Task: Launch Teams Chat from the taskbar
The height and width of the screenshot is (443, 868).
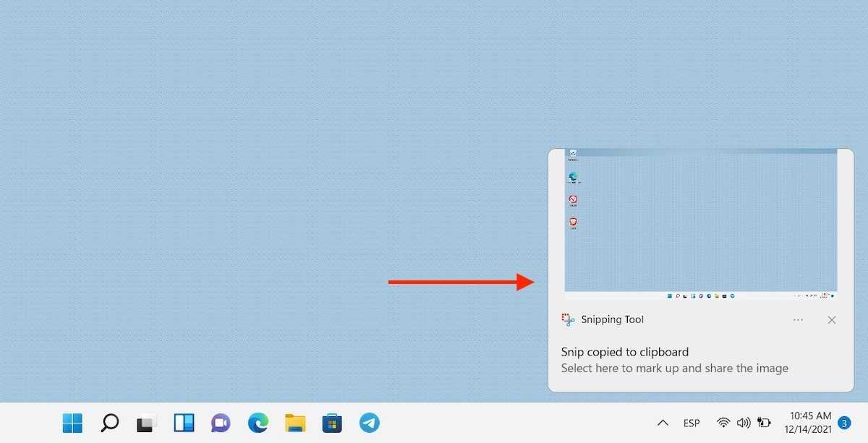Action: tap(221, 423)
